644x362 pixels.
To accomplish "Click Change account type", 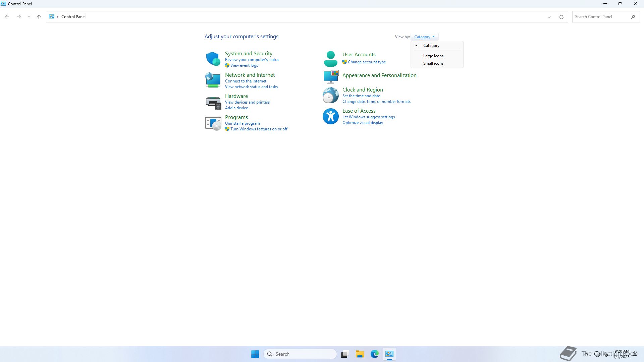I will (367, 62).
